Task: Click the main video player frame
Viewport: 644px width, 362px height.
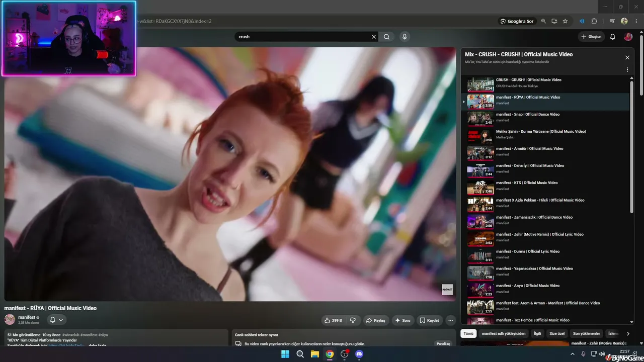Action: pos(230,174)
